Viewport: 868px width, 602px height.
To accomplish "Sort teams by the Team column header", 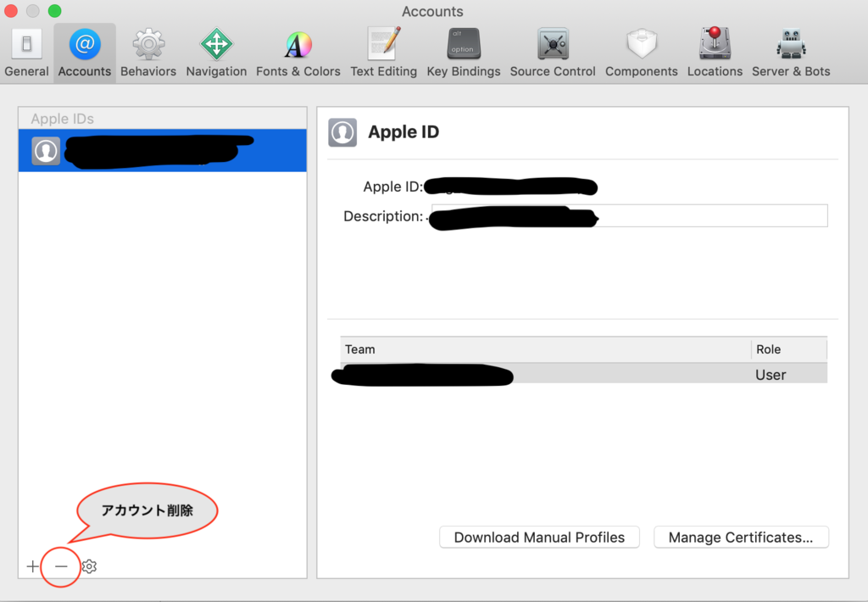I will click(545, 349).
